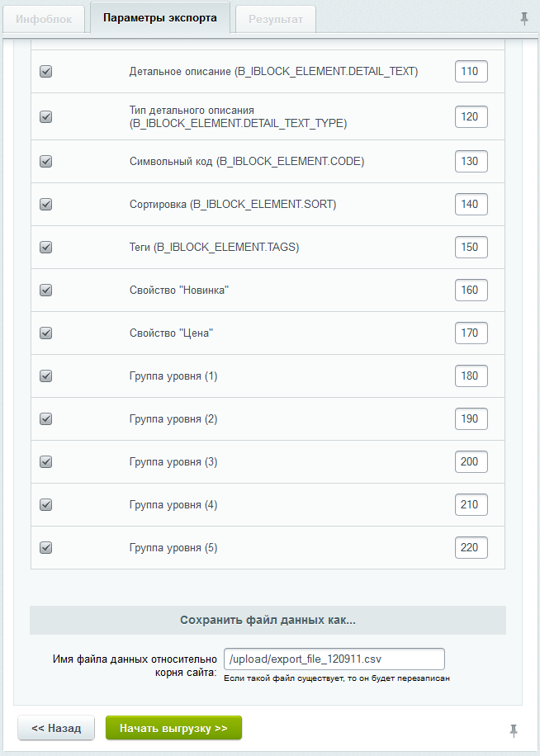The height and width of the screenshot is (756, 540).
Task: Click the Сохранить файл данных как header
Action: coord(268,620)
